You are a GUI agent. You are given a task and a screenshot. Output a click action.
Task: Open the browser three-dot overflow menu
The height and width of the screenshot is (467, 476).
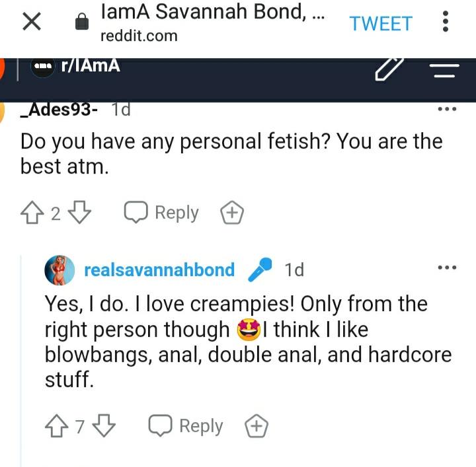click(x=446, y=22)
